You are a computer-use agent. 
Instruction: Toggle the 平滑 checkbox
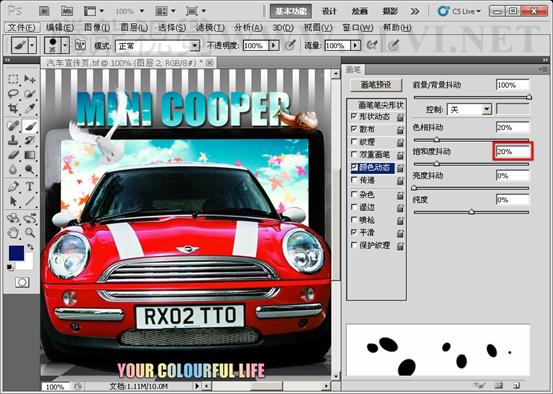tap(354, 232)
